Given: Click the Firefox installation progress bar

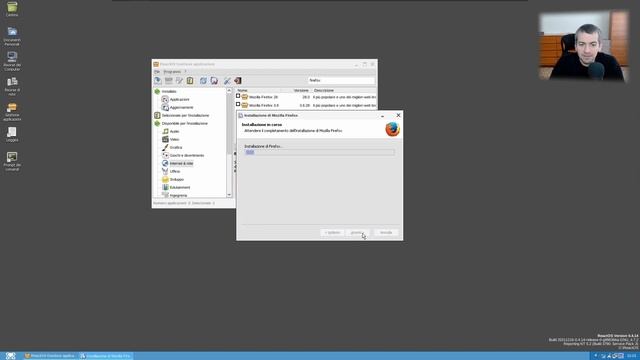Looking at the screenshot, I should pyautogui.click(x=320, y=152).
